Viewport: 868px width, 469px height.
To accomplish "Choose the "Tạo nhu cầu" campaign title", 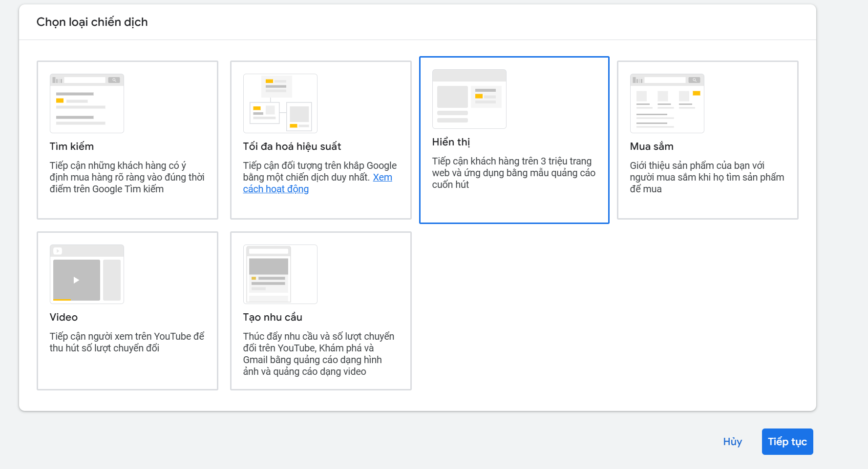I will (x=273, y=317).
